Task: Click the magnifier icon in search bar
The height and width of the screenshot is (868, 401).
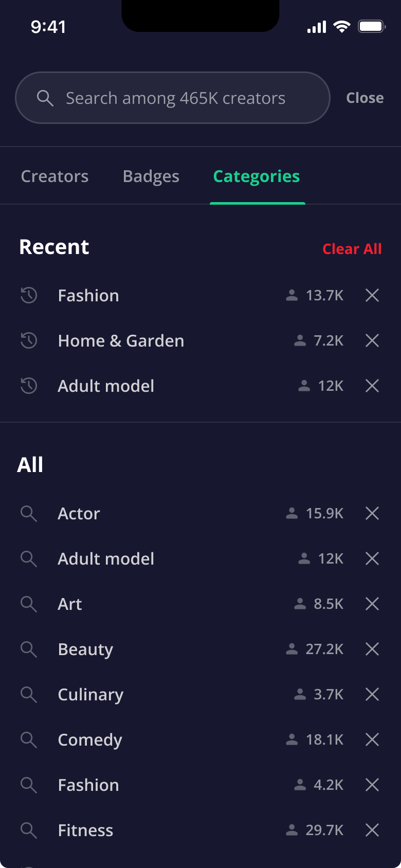Action: (45, 98)
